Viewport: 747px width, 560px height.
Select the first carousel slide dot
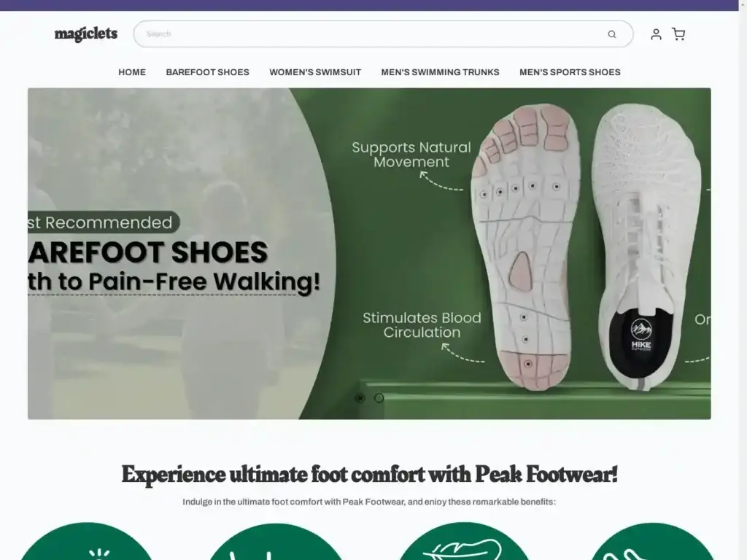tap(360, 398)
